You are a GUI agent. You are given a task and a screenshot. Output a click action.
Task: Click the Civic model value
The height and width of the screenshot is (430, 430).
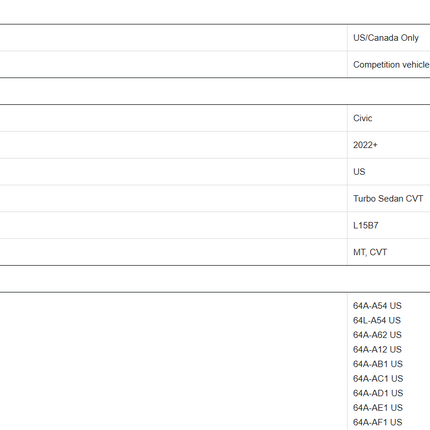coord(362,118)
